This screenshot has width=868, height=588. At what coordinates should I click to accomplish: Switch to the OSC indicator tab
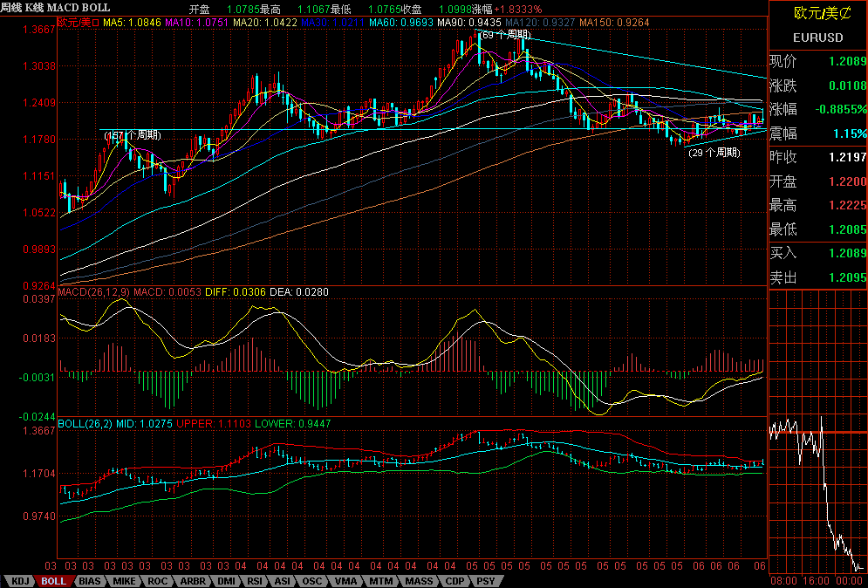(x=311, y=581)
